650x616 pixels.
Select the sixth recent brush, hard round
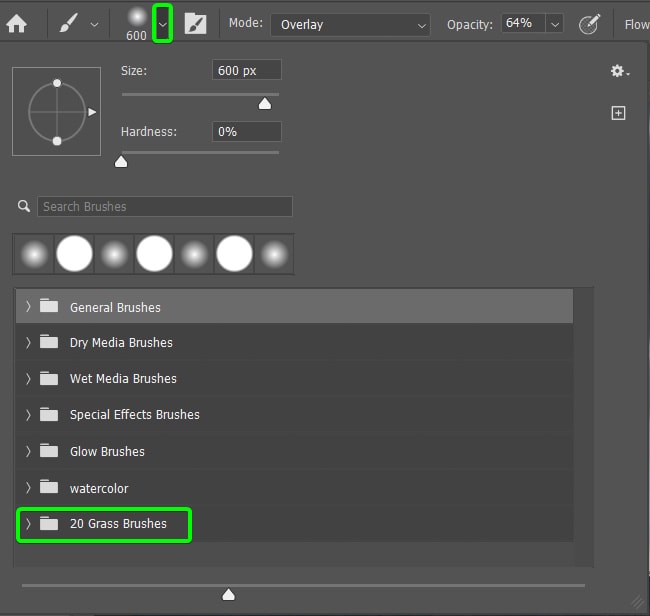tap(234, 254)
